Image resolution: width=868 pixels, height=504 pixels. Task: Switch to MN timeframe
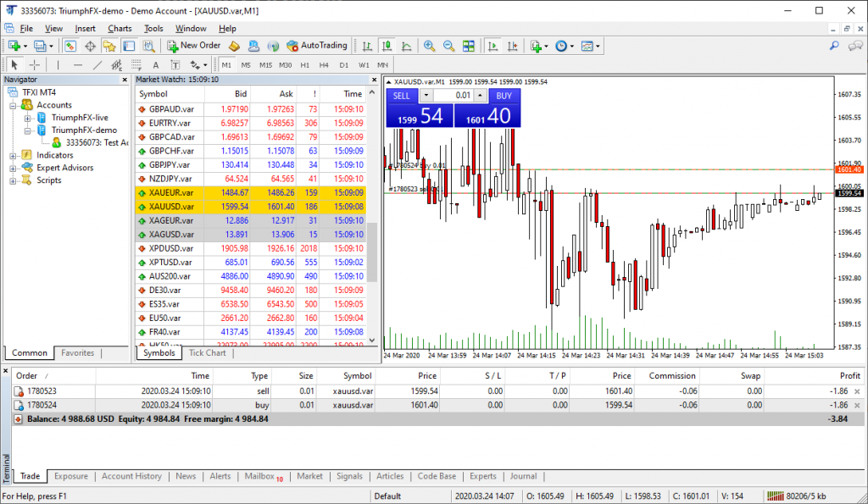pos(382,64)
